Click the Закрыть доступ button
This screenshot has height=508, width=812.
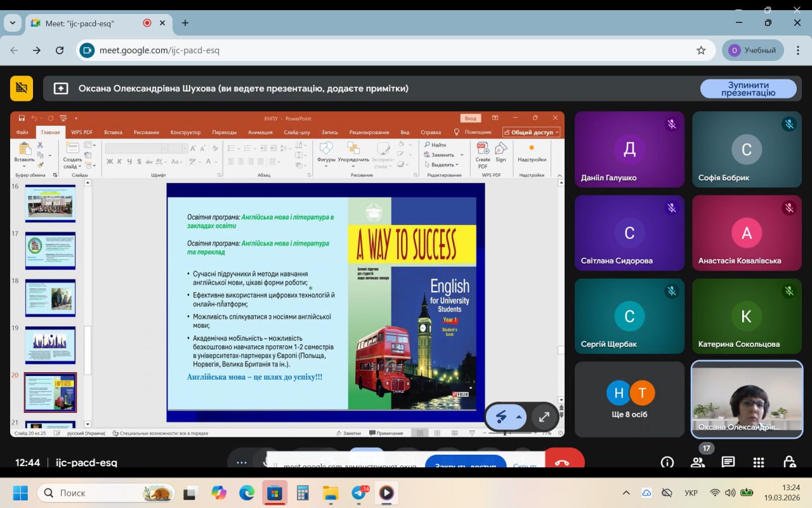[465, 465]
